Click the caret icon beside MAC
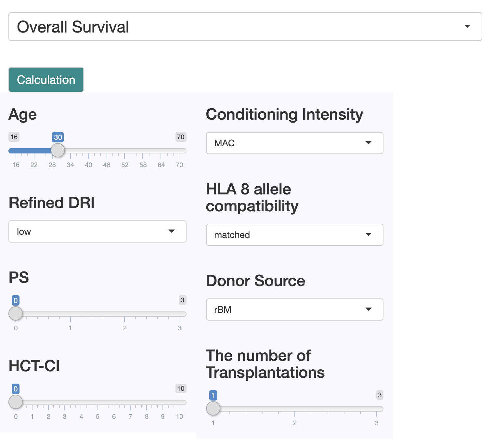 coord(369,143)
